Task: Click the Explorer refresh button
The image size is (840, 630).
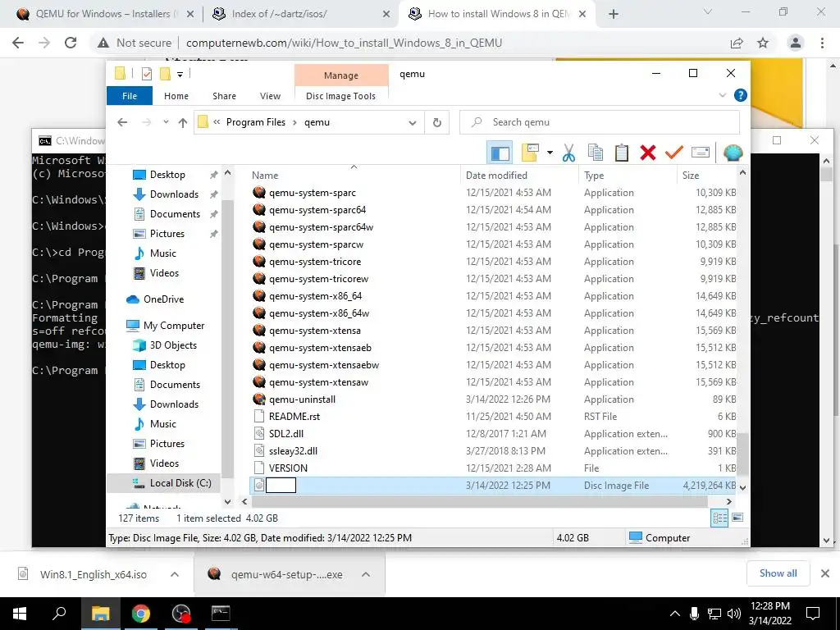Action: point(437,123)
